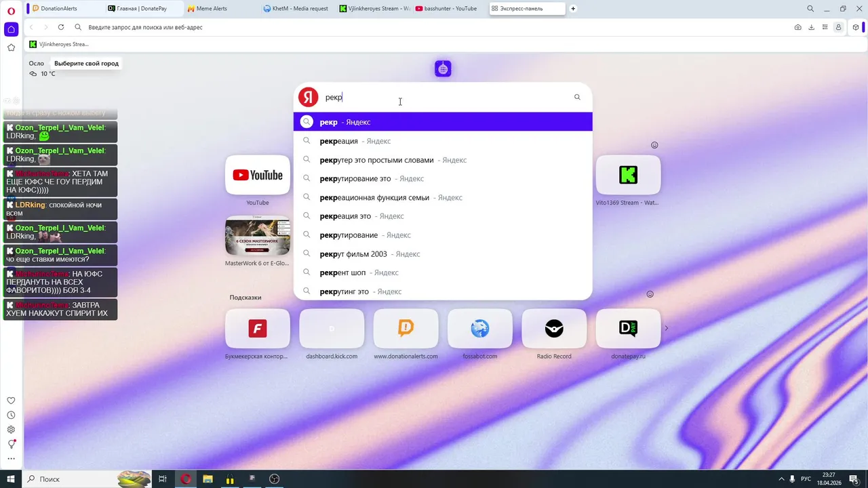Open the three-dots sidebar menu

pyautogui.click(x=11, y=459)
